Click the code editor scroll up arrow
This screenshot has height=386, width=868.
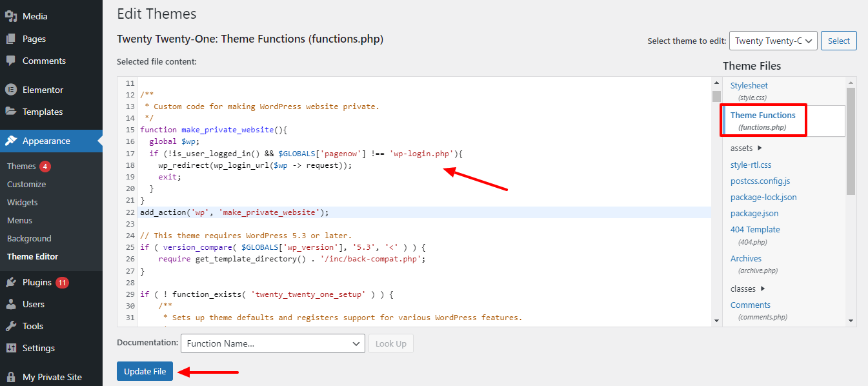coord(716,83)
